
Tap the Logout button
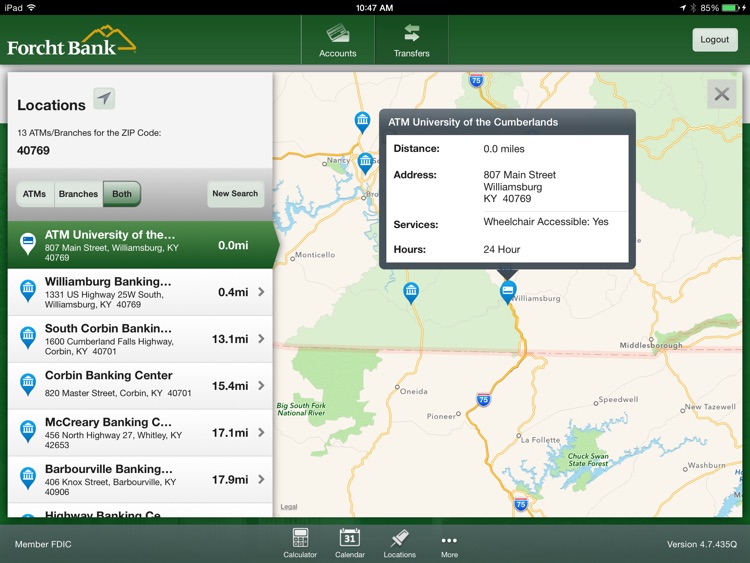click(x=715, y=40)
